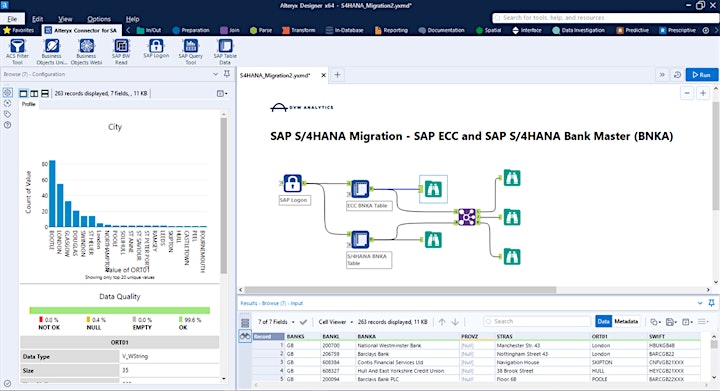Screen dimensions: 720x391
Task: Run the workflow
Action: coord(701,74)
